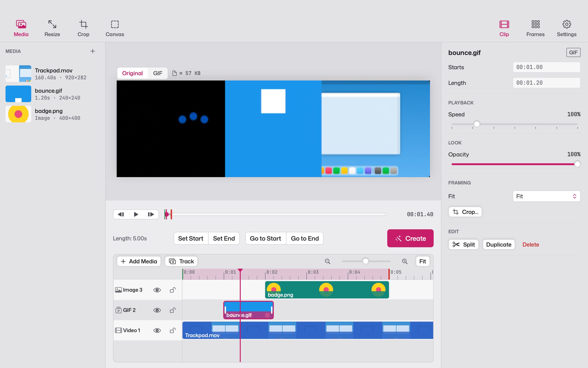This screenshot has width=588, height=368.
Task: Jump with Go to End
Action: pos(305,238)
